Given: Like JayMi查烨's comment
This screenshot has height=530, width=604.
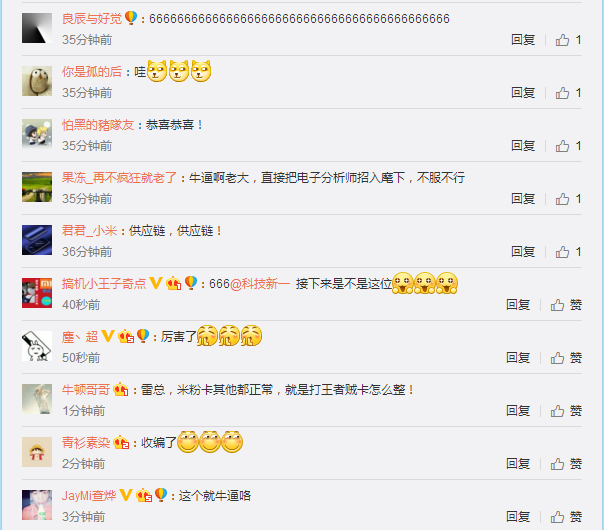Looking at the screenshot, I should coord(566,517).
